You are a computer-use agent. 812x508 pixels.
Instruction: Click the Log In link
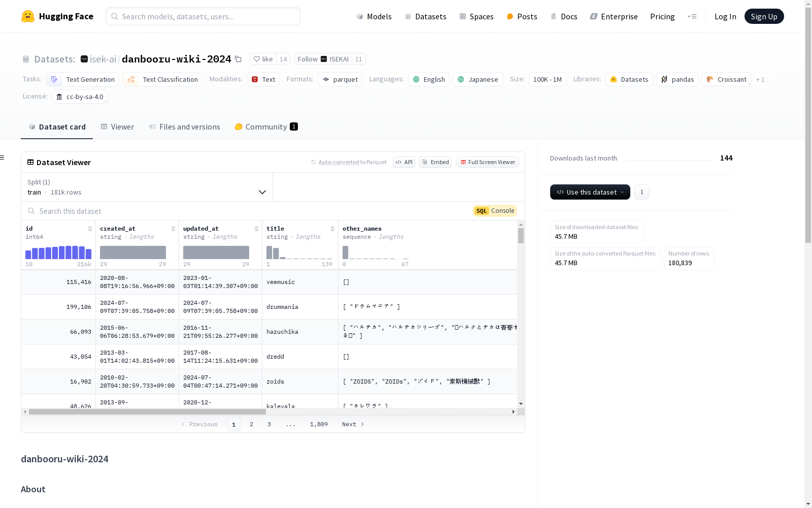tap(725, 16)
